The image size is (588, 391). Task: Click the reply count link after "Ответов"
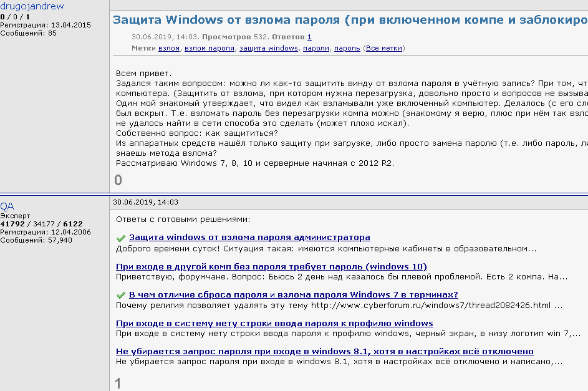click(309, 37)
